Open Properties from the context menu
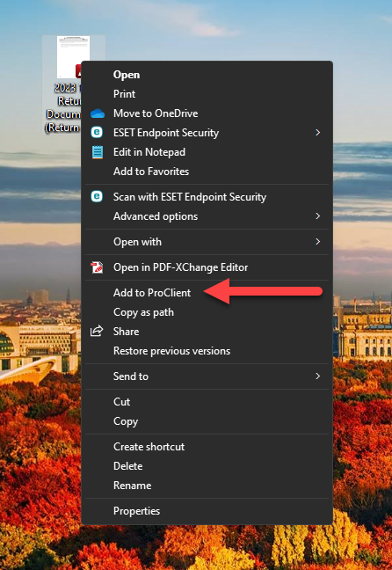This screenshot has width=392, height=570. pos(207,511)
